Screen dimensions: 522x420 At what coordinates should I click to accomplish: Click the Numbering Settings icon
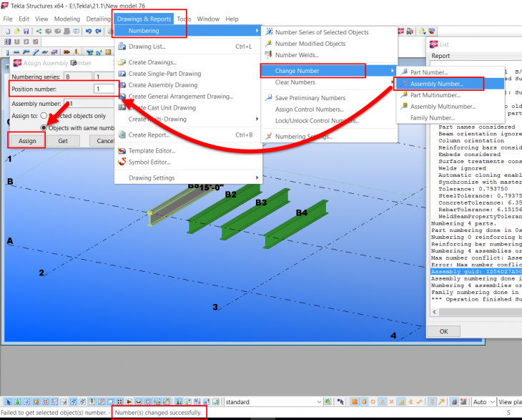[x=269, y=137]
